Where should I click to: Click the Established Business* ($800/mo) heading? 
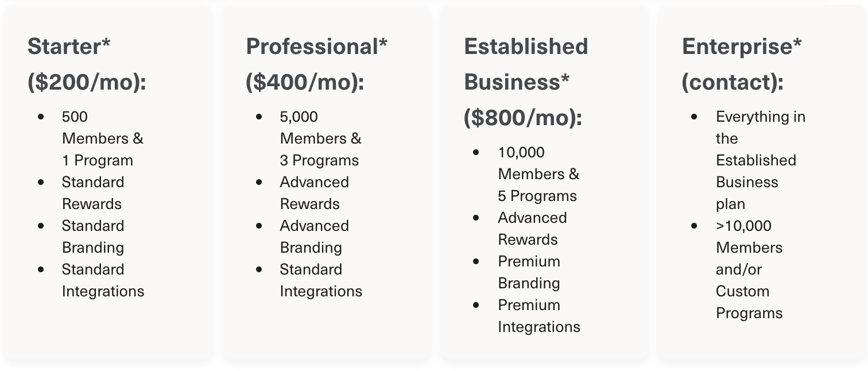coord(526,82)
